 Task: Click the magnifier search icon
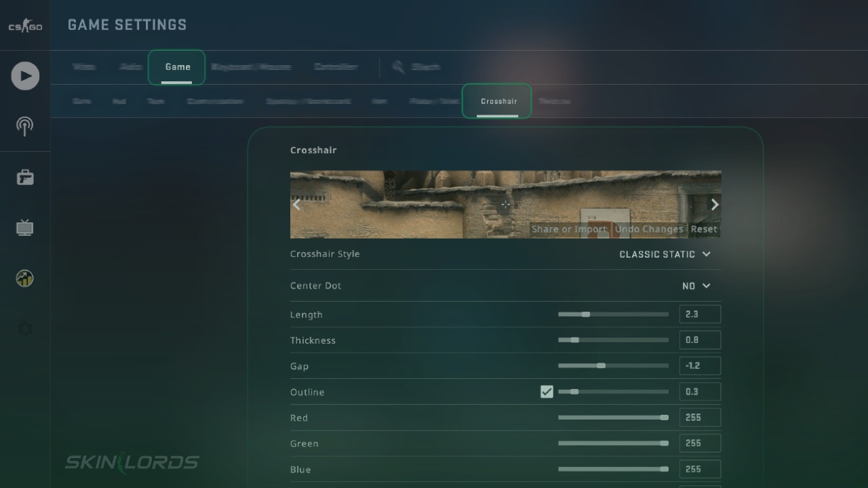point(399,66)
